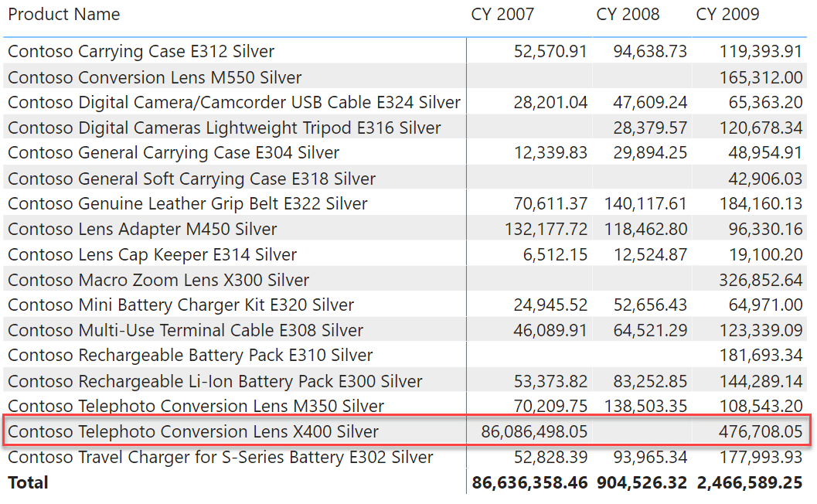817x504 pixels.
Task: Click the highlighted Telephoto Conversion Lens X400 row
Action: 193,431
